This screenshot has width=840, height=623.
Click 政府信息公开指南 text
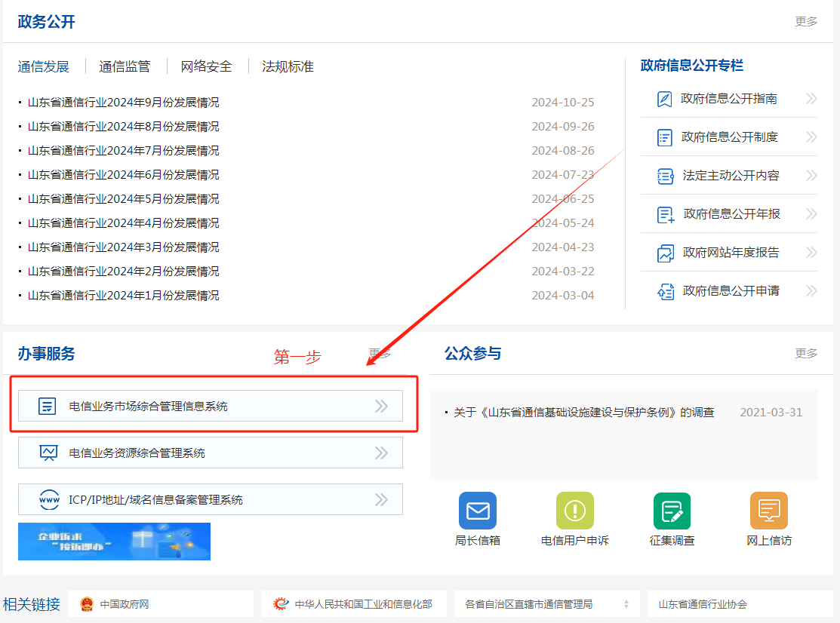[x=728, y=99]
